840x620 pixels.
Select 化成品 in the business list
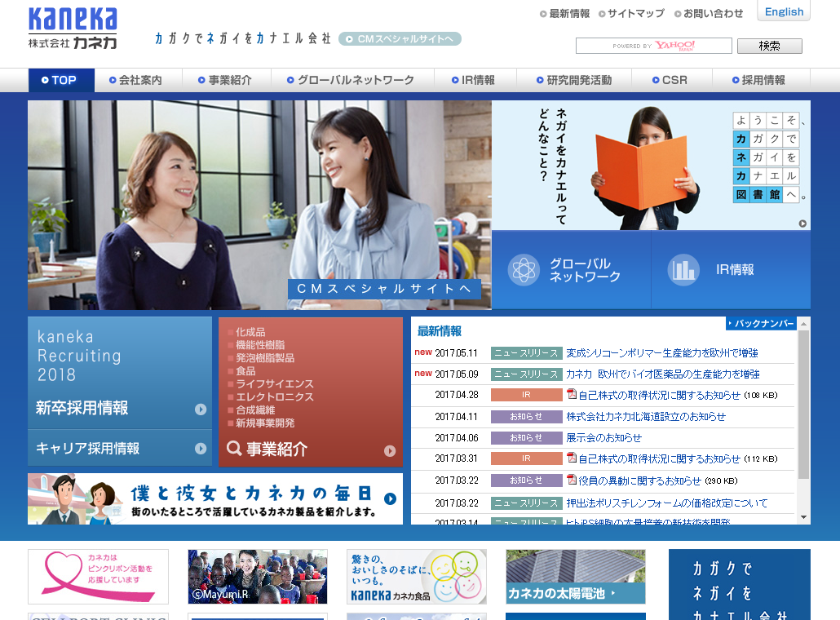[x=250, y=332]
